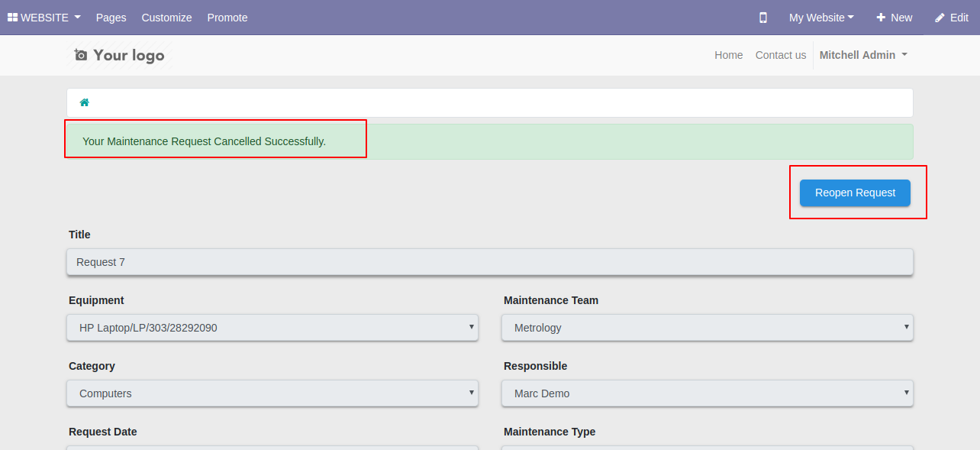
Task: Go to the Home page link
Action: [728, 55]
